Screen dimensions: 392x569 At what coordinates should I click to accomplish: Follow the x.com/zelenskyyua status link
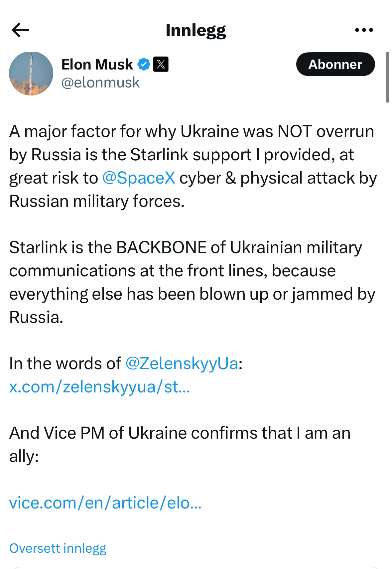99,387
